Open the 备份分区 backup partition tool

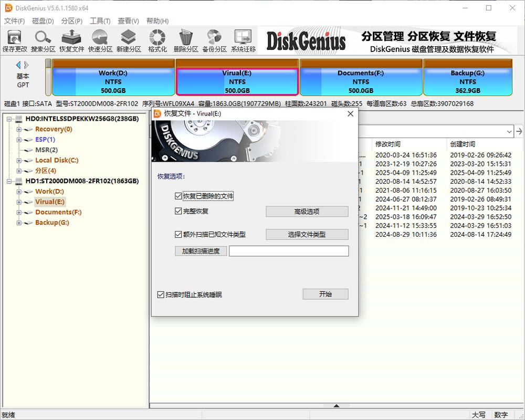[x=213, y=40]
